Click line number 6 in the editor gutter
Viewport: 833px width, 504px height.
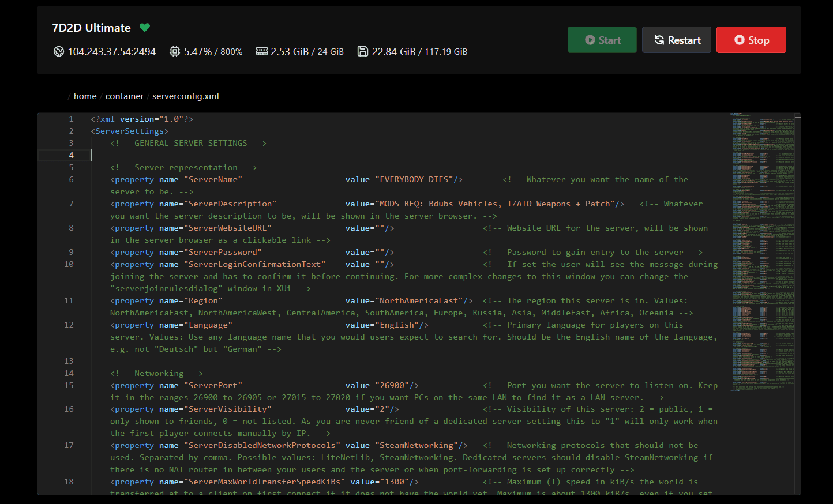point(71,179)
